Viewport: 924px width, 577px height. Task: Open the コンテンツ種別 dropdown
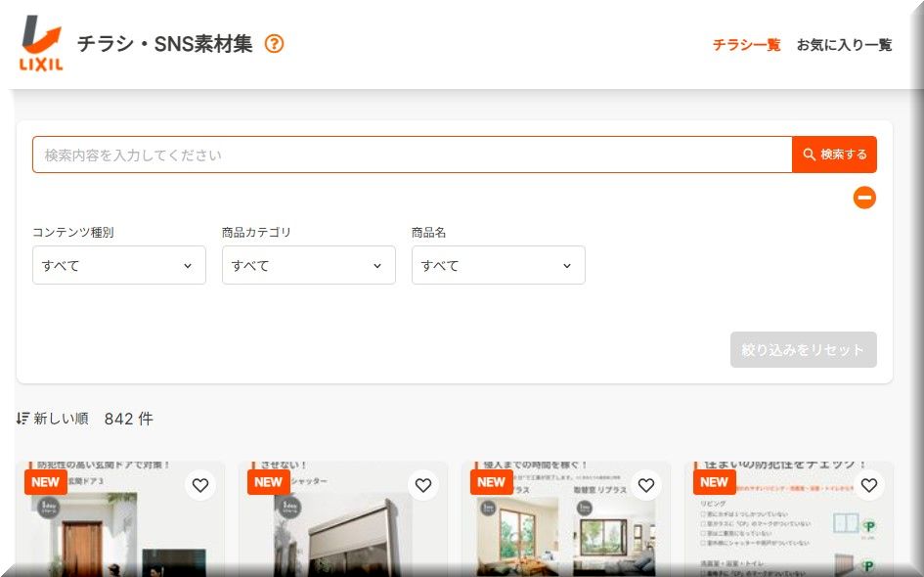119,265
